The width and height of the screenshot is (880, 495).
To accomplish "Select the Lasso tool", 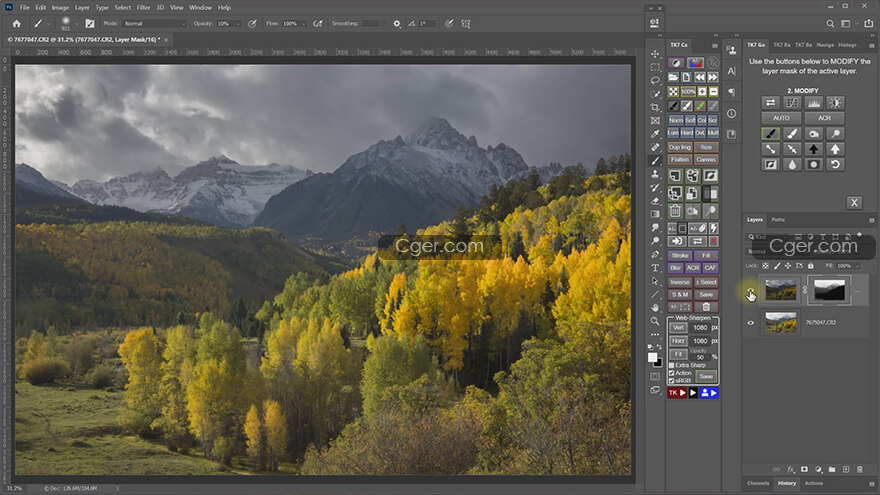I will pos(655,80).
